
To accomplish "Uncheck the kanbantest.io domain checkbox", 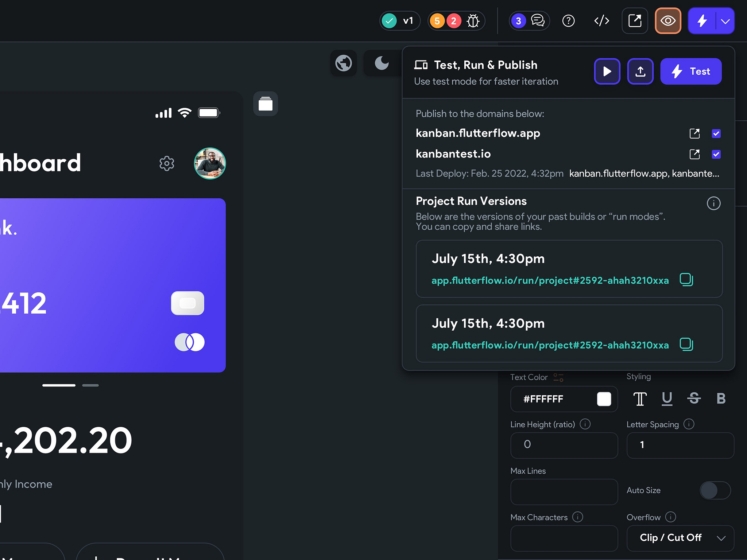I will [x=716, y=154].
